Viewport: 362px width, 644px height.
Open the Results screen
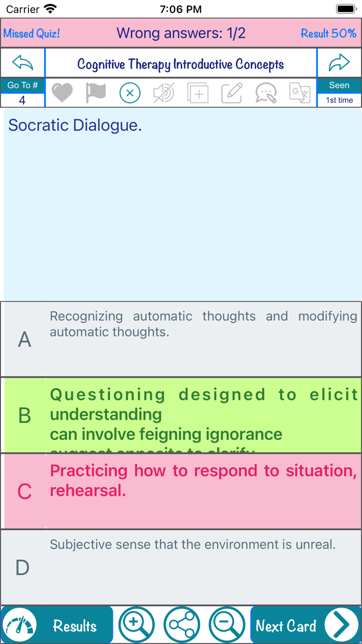point(74,625)
